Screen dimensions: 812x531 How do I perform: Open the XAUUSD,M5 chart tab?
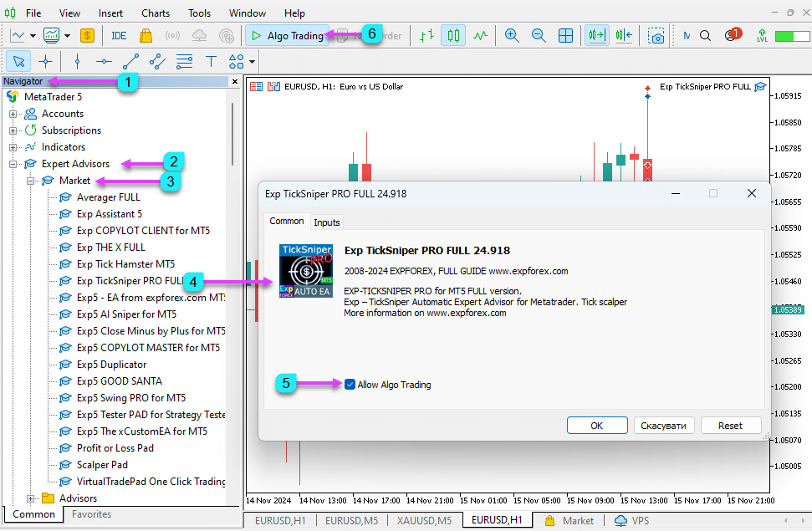click(422, 520)
